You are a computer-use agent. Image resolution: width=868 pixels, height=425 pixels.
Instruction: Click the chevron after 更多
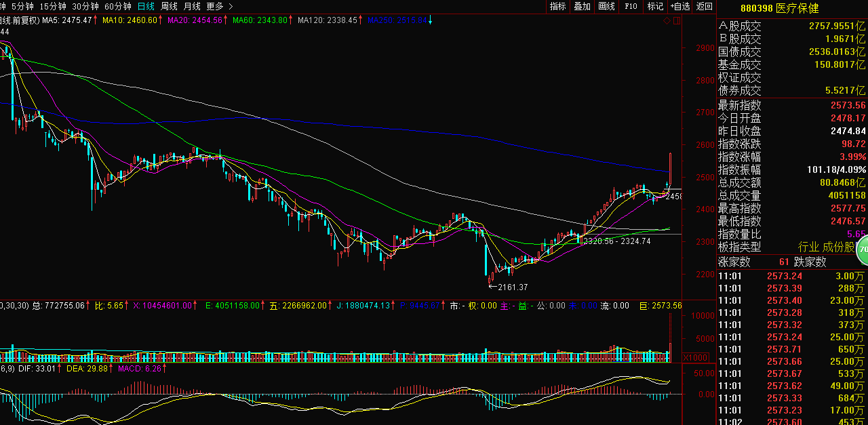tap(231, 6)
